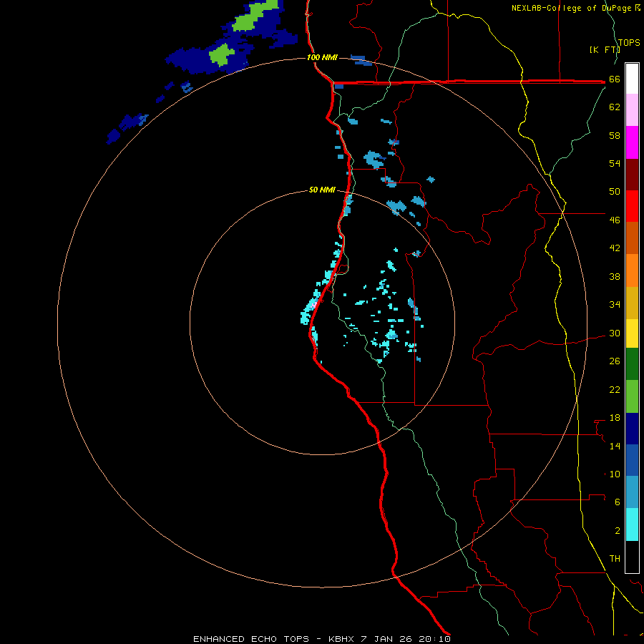The height and width of the screenshot is (644, 644).
Task: Click the "TOPS" legend heading
Action: point(629,43)
